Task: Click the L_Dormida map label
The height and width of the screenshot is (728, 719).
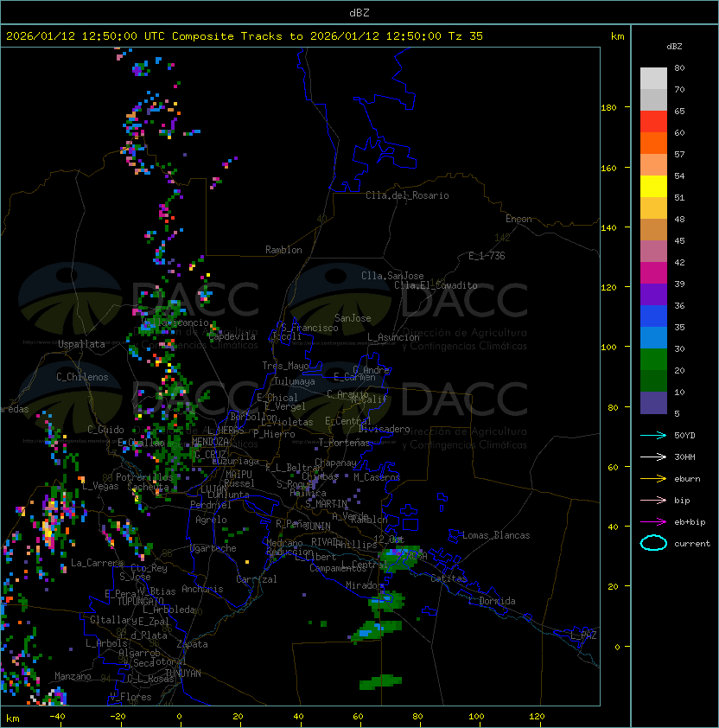Action: click(492, 601)
